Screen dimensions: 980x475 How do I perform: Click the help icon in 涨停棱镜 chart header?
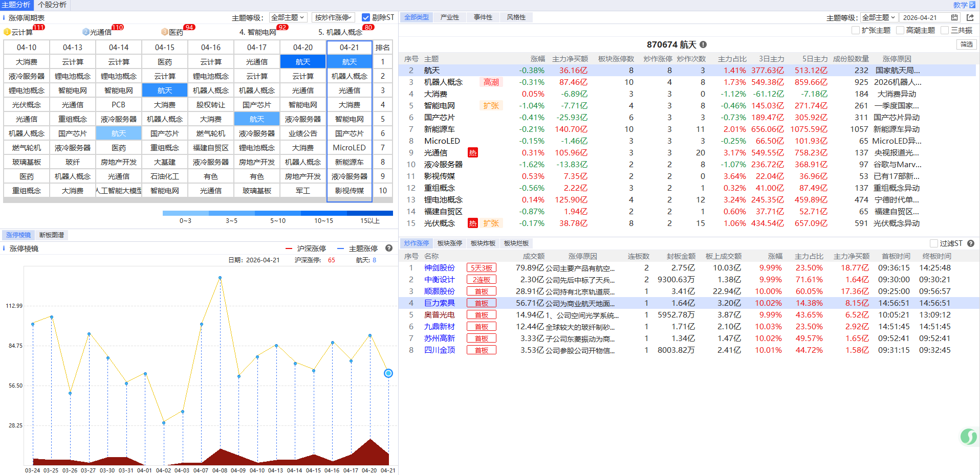click(x=389, y=248)
